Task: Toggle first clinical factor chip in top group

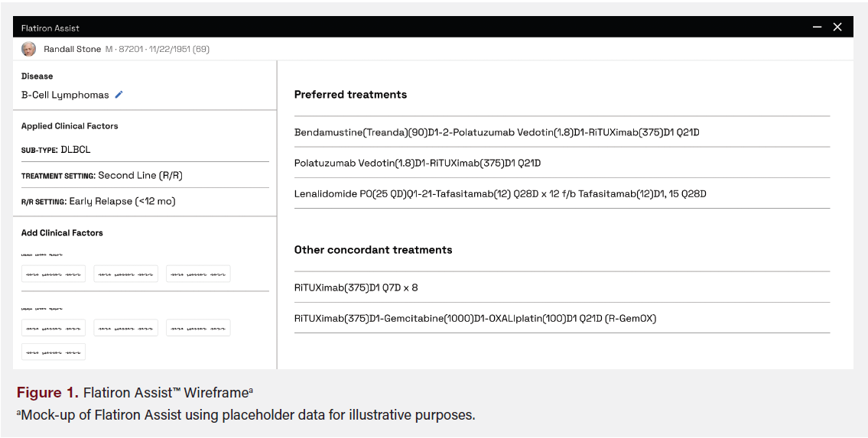Action: click(54, 274)
